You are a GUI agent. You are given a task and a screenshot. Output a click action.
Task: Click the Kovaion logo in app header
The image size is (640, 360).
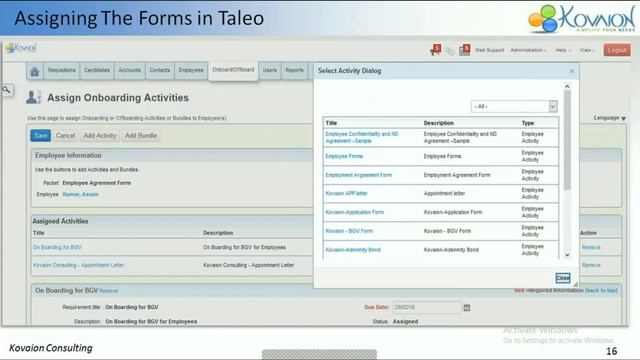tap(21, 48)
